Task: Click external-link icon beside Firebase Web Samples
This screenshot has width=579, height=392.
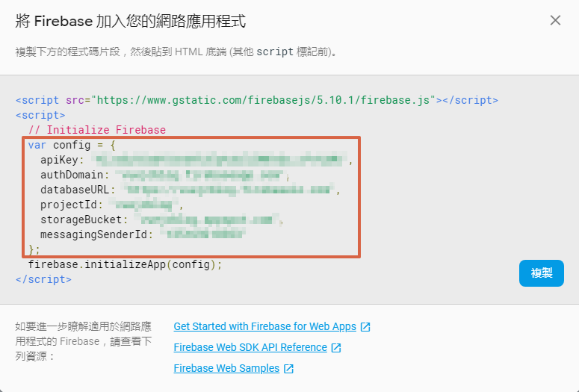Action: (288, 368)
